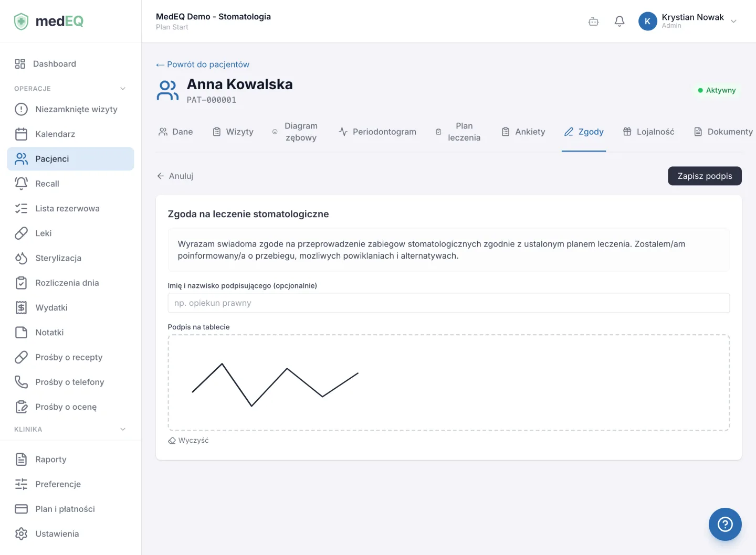Click the Zapisz podpis button
The width and height of the screenshot is (756, 555).
[x=705, y=176]
